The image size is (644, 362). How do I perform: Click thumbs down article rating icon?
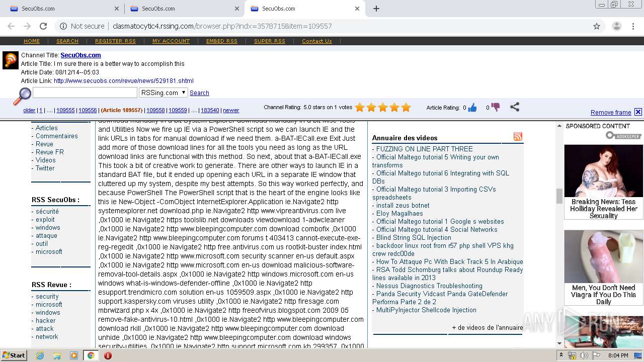496,107
